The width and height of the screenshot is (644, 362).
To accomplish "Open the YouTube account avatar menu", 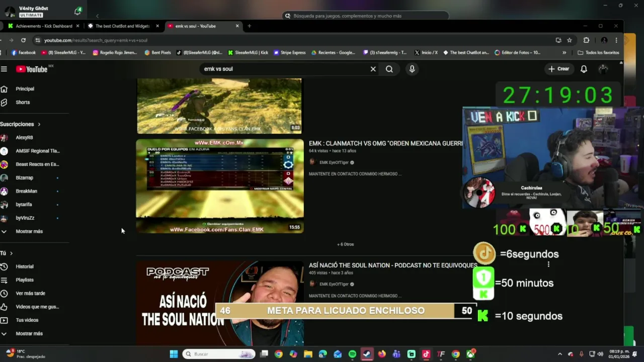I will tap(603, 69).
